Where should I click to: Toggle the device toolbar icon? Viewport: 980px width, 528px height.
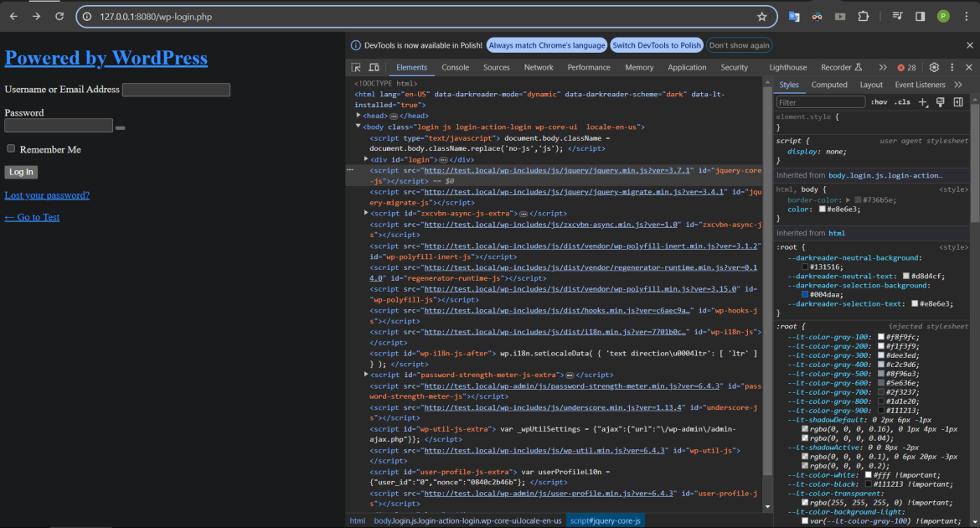[x=374, y=67]
